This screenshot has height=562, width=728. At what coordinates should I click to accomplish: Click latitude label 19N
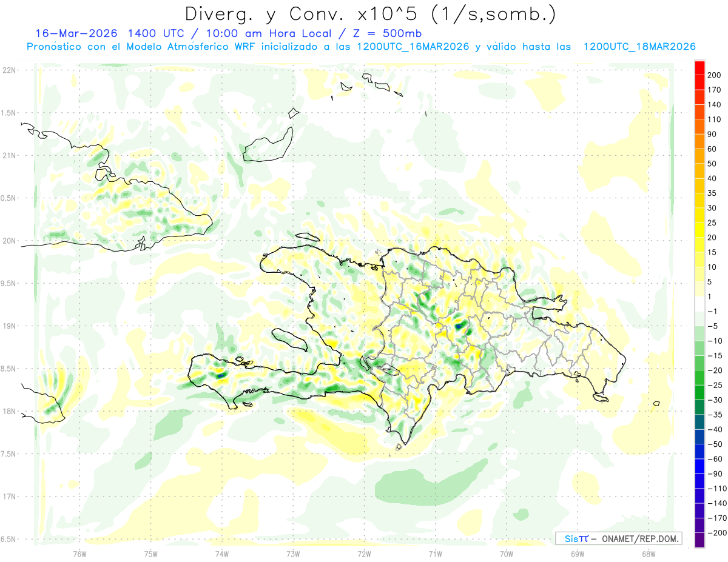9,326
